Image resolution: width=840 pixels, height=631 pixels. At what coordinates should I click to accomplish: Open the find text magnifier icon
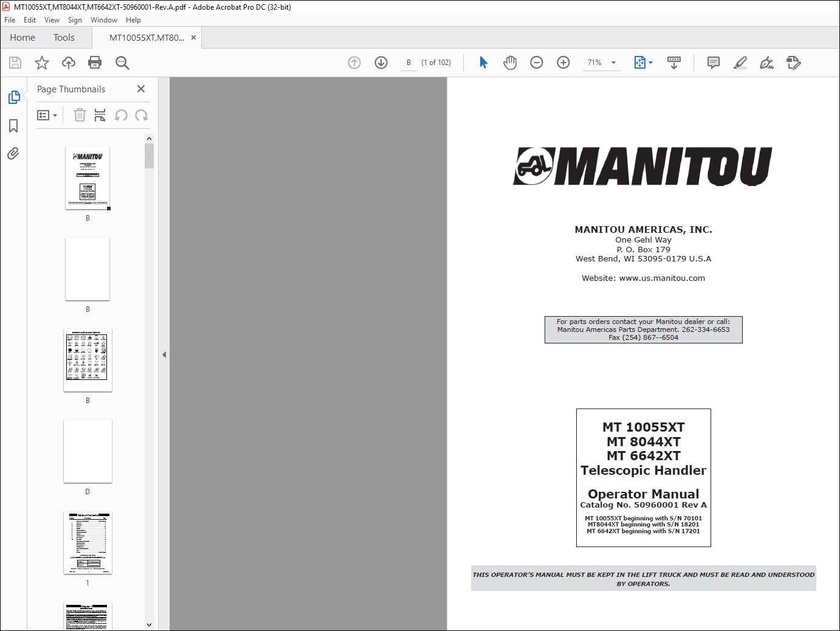[122, 63]
